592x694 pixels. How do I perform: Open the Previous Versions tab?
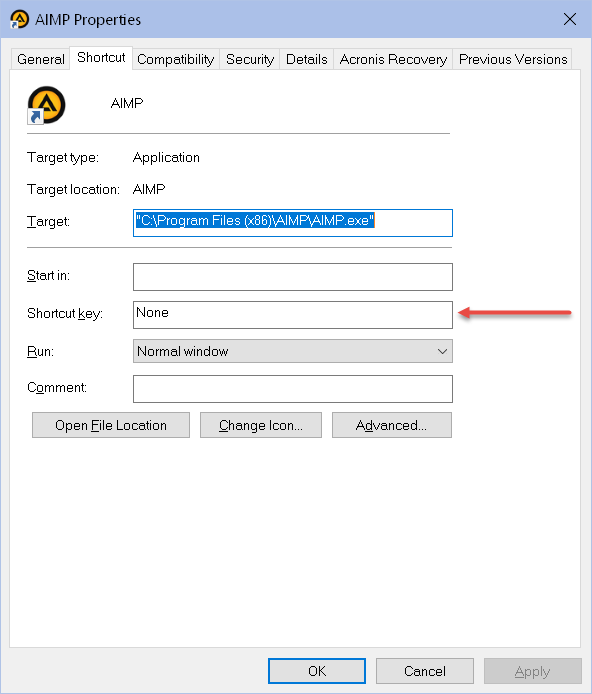[513, 59]
